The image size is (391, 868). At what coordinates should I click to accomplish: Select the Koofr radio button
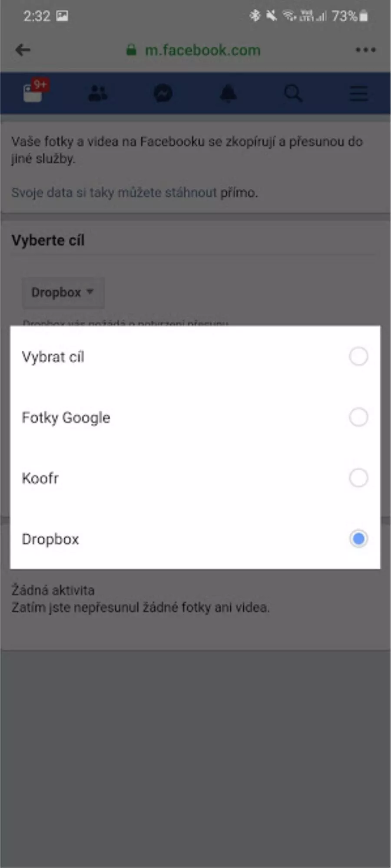[x=358, y=478]
